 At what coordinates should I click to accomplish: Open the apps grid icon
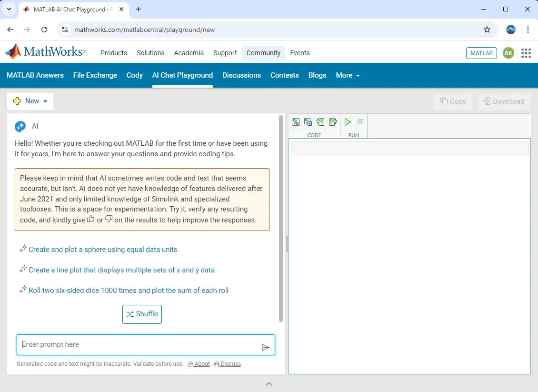(526, 53)
